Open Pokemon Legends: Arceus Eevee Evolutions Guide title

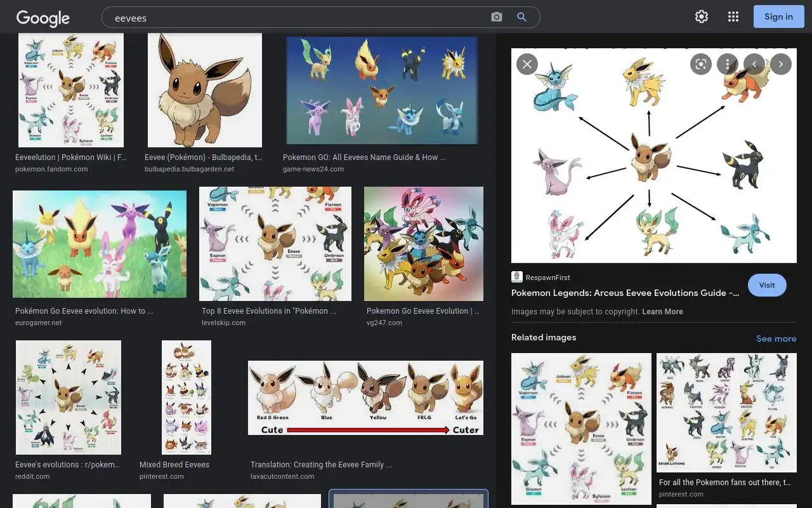(625, 293)
